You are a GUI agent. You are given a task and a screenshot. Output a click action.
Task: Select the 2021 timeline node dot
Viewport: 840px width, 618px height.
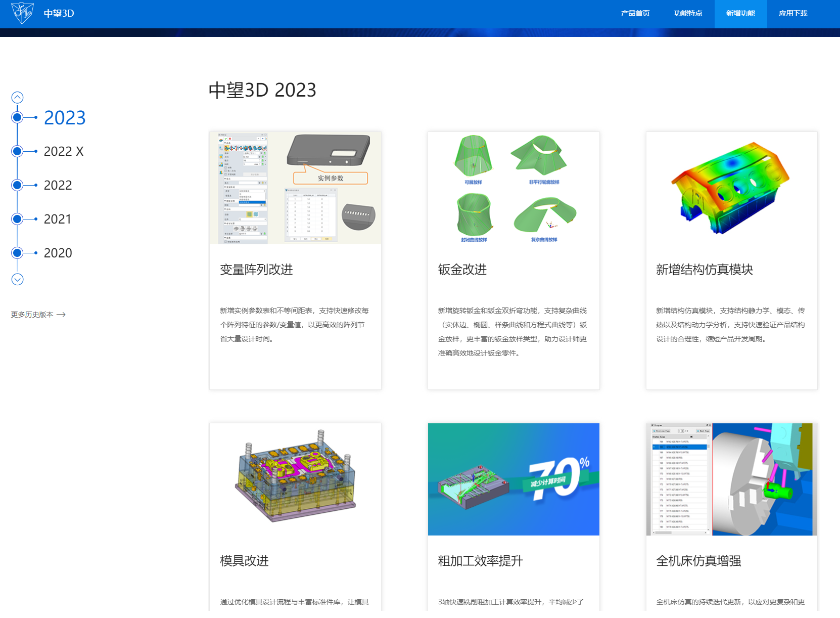17,218
